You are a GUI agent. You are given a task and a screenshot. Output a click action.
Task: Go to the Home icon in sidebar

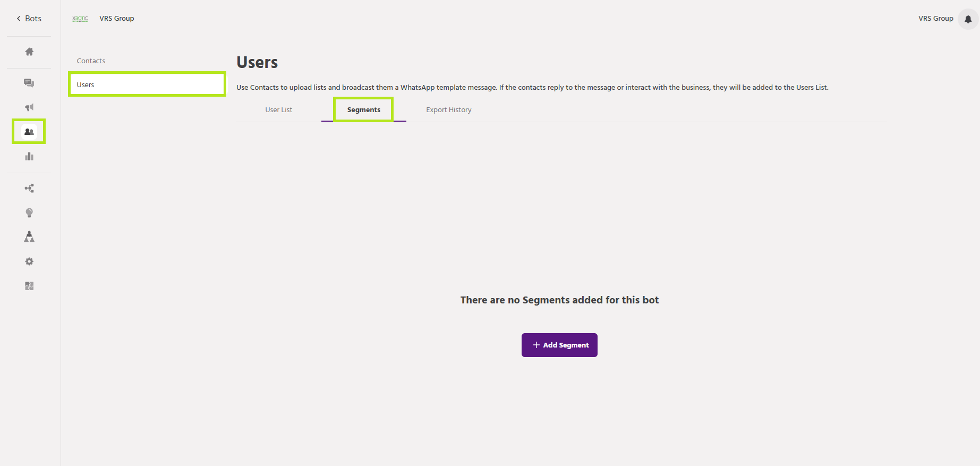pos(29,52)
